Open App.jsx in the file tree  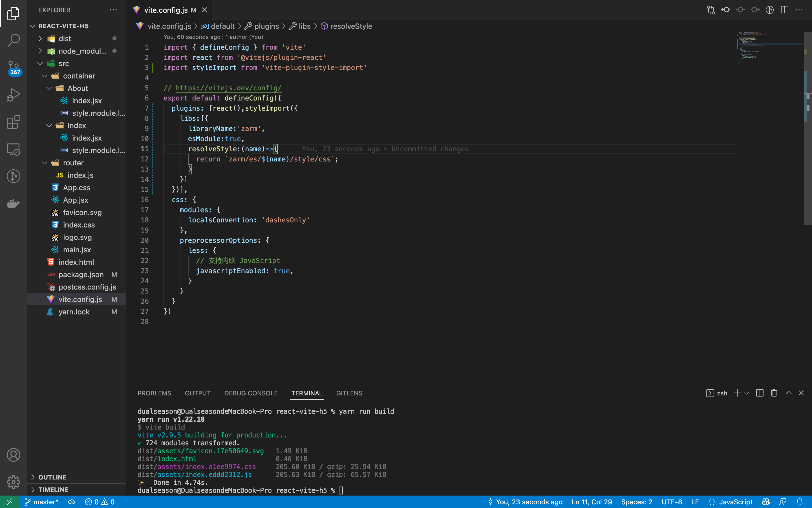(76, 200)
